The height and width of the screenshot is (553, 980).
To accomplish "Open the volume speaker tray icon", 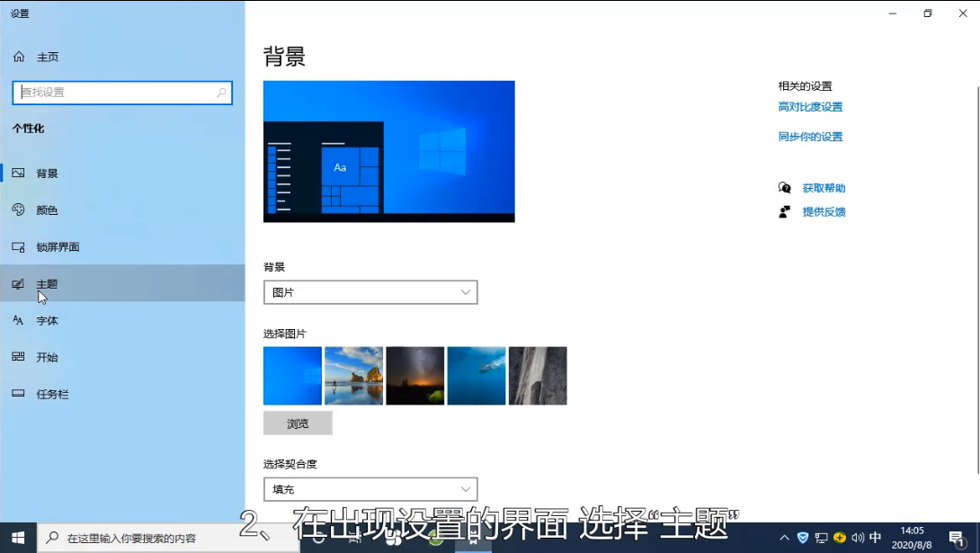I will pyautogui.click(x=858, y=538).
